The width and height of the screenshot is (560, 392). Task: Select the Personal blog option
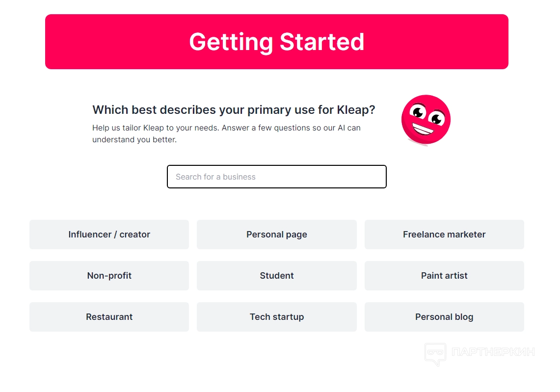444,317
